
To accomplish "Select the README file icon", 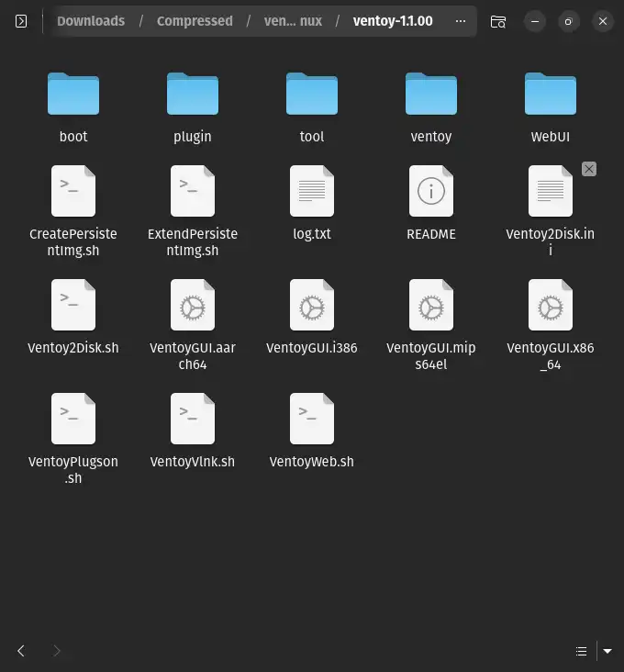I will (x=431, y=191).
